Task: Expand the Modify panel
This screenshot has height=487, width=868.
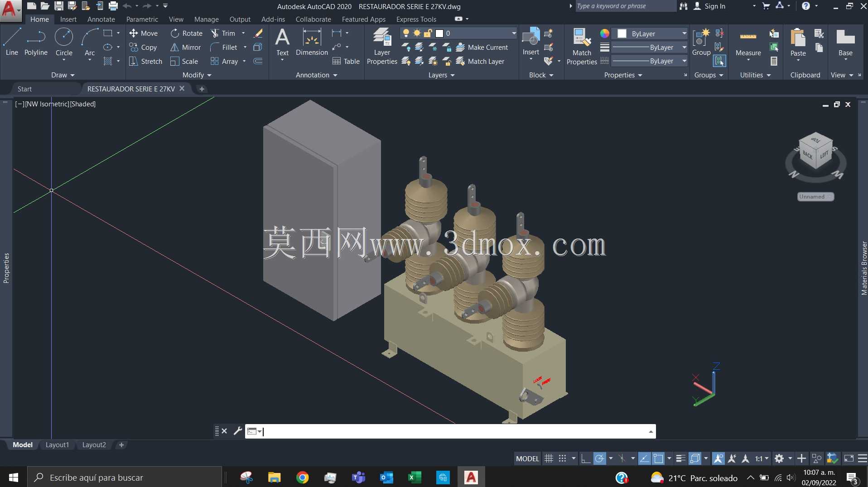Action: click(197, 75)
